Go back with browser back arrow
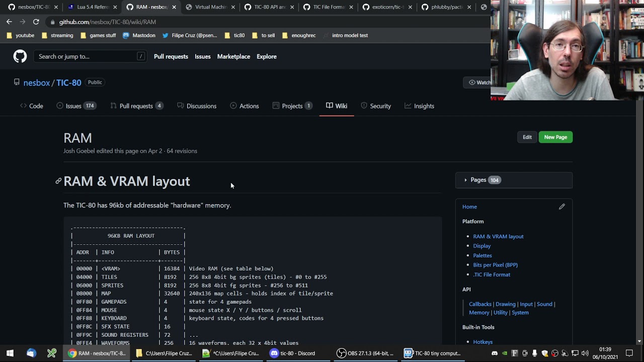Screen dimensions: 644x362 point(9,22)
